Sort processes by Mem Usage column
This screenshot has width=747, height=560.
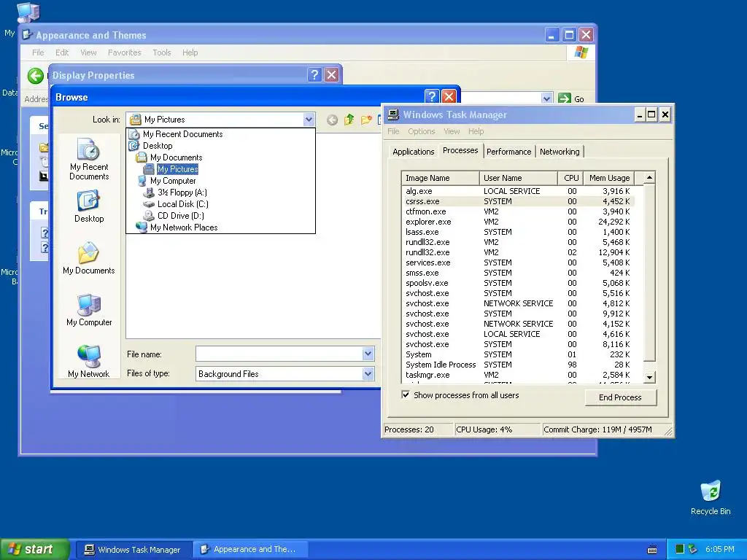609,178
